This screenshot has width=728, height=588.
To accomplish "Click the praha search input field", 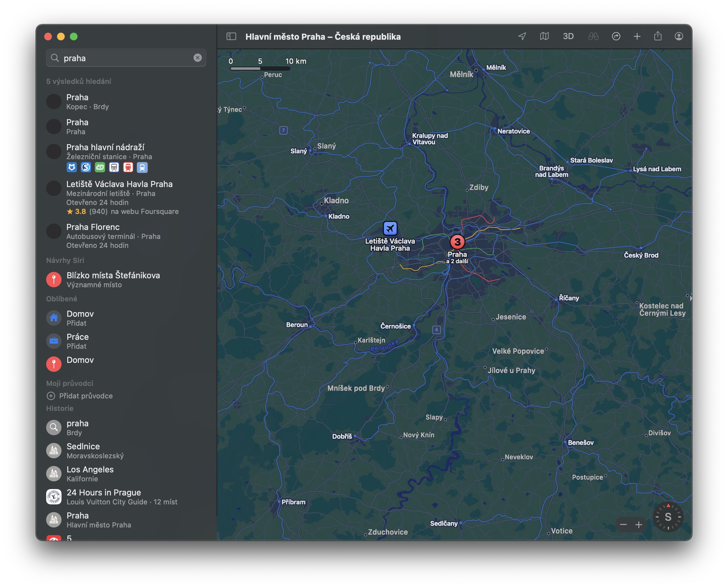I will coord(125,58).
